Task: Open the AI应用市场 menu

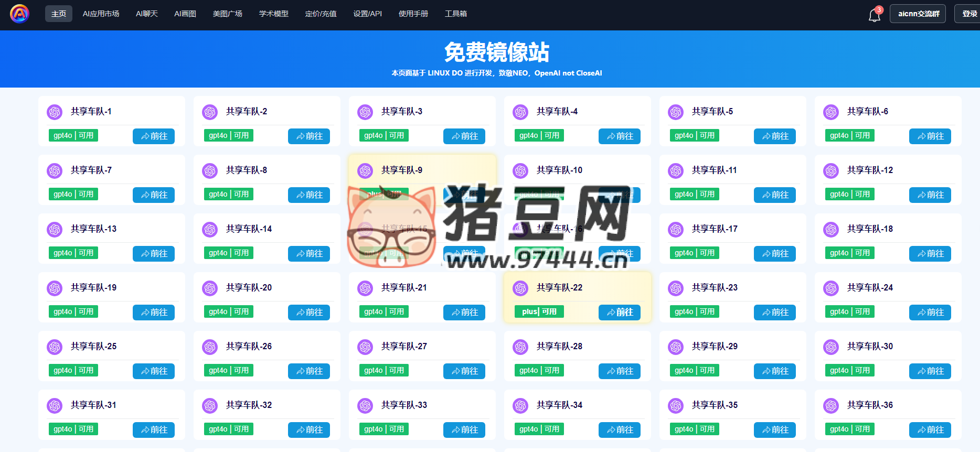Action: [101, 14]
